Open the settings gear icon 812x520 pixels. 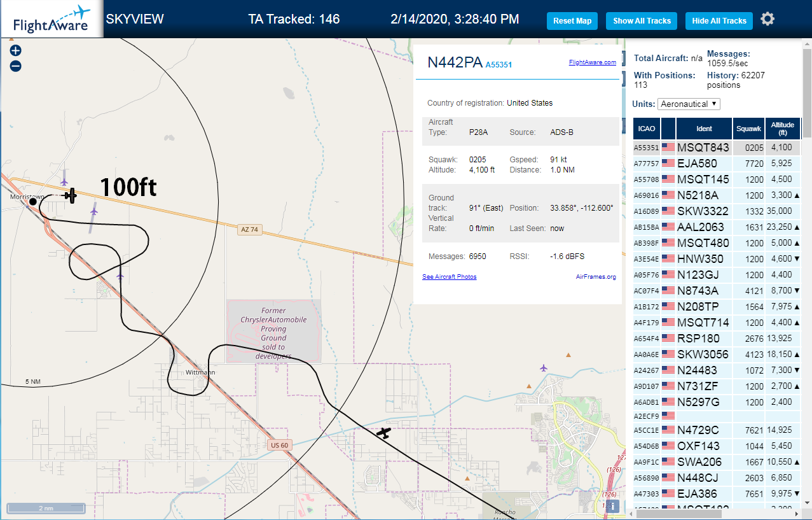[767, 19]
